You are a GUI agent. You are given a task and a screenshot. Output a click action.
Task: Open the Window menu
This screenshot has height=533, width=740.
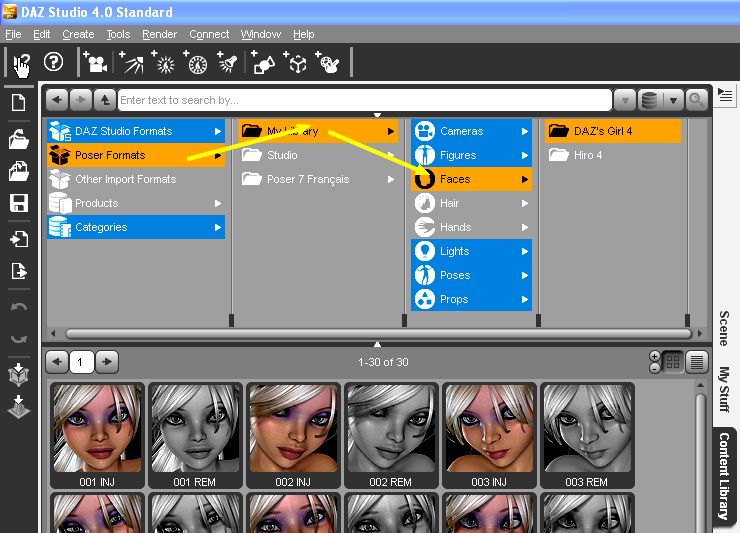(261, 34)
